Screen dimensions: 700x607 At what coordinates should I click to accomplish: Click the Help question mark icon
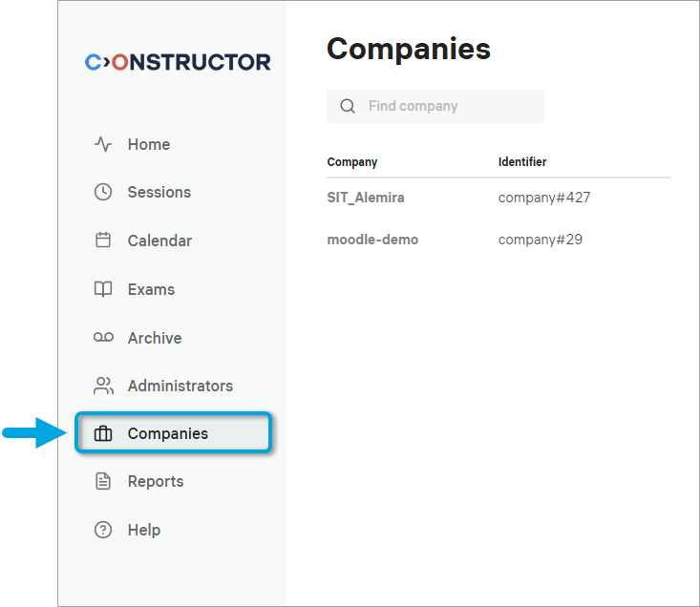tap(103, 530)
